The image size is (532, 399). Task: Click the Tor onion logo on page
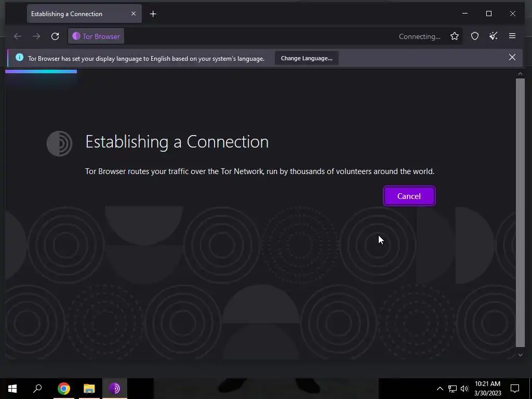pyautogui.click(x=59, y=143)
